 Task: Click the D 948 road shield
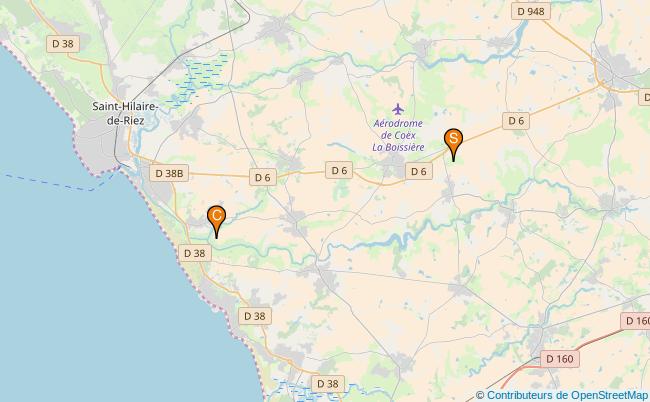pos(531,11)
